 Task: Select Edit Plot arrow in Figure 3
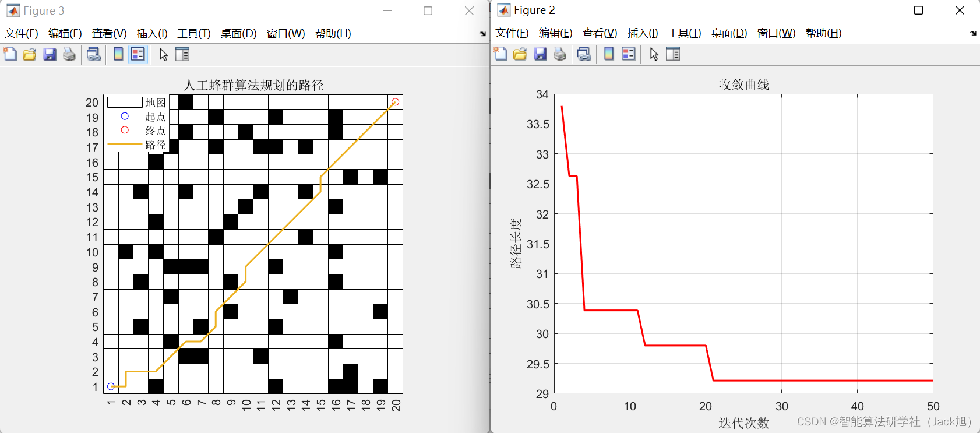pos(163,54)
